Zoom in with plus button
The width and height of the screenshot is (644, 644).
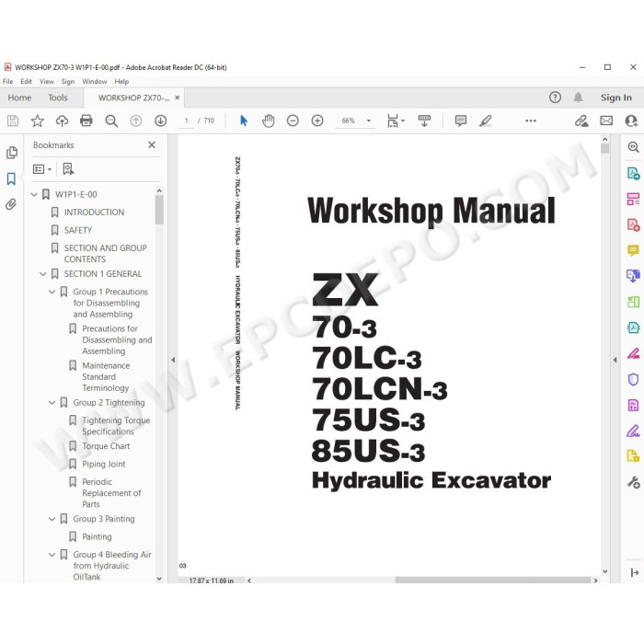pyautogui.click(x=317, y=121)
